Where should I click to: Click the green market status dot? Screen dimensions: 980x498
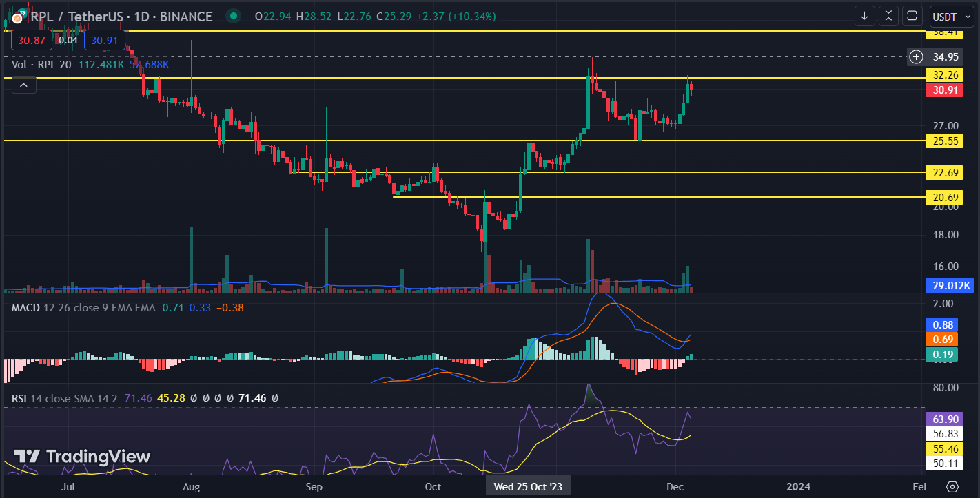click(x=234, y=17)
